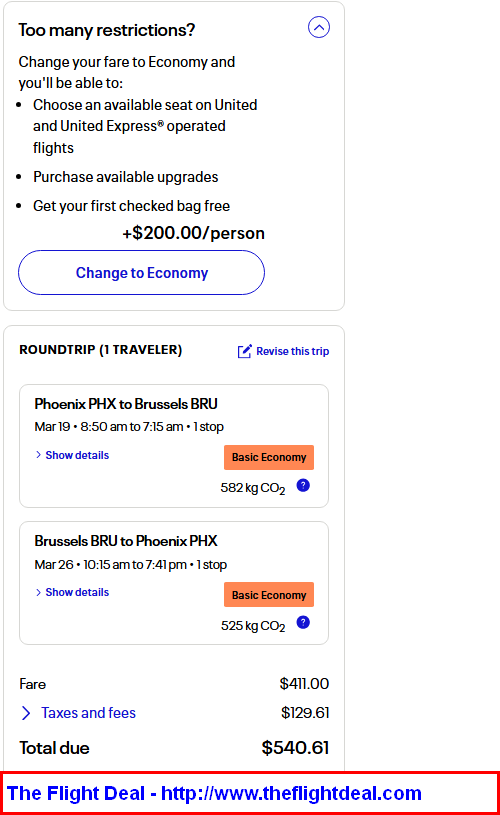The height and width of the screenshot is (815, 500).
Task: Select the Brussels BRU to Phoenix PHX heading
Action: 126,541
